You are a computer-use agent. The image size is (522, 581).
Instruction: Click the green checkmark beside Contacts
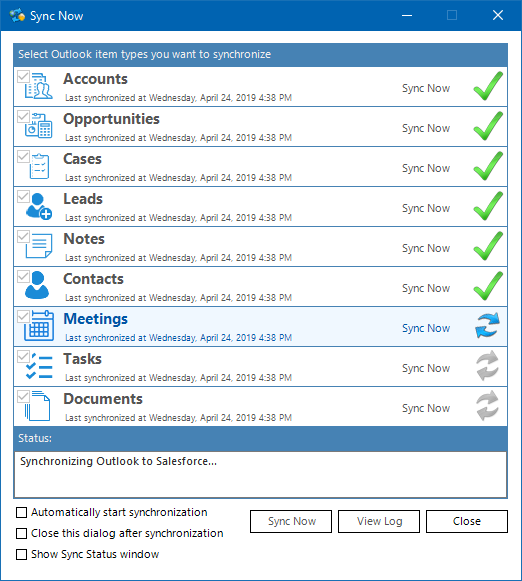488,285
